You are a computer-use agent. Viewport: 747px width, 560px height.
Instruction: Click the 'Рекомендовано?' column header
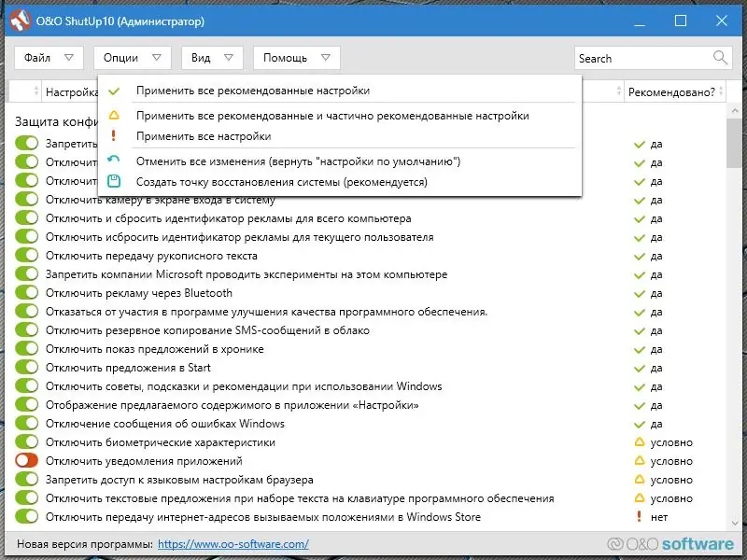(x=674, y=91)
